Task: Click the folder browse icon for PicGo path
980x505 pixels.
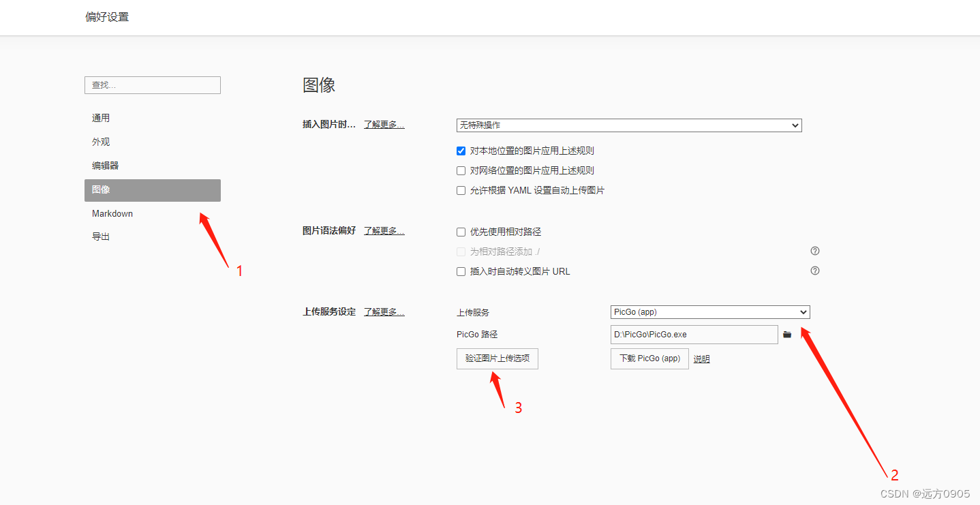Action: coord(787,335)
